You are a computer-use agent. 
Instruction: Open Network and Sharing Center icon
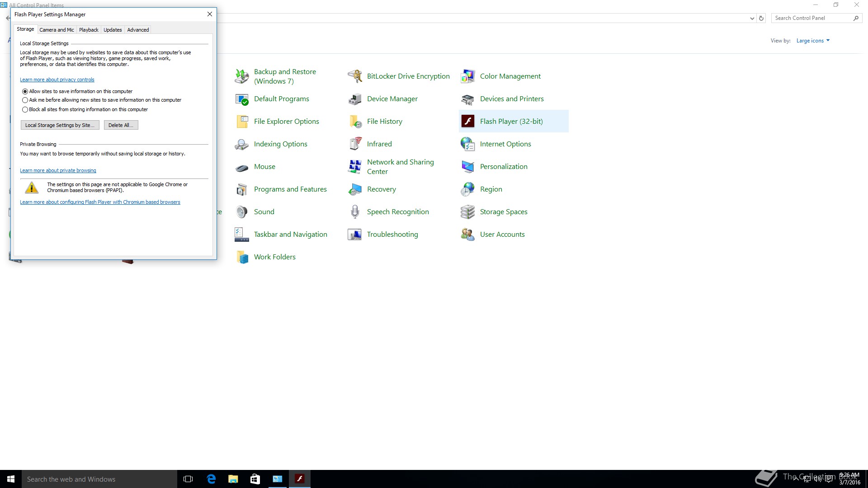[x=355, y=167]
